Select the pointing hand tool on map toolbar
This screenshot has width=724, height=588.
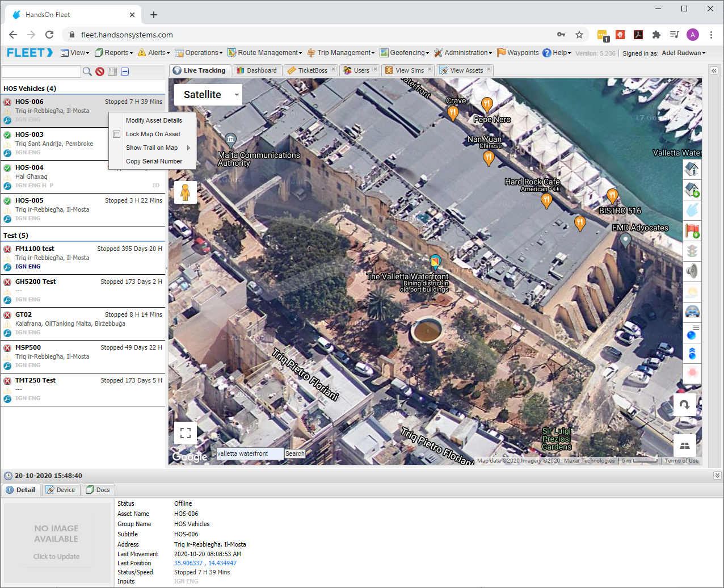point(692,210)
